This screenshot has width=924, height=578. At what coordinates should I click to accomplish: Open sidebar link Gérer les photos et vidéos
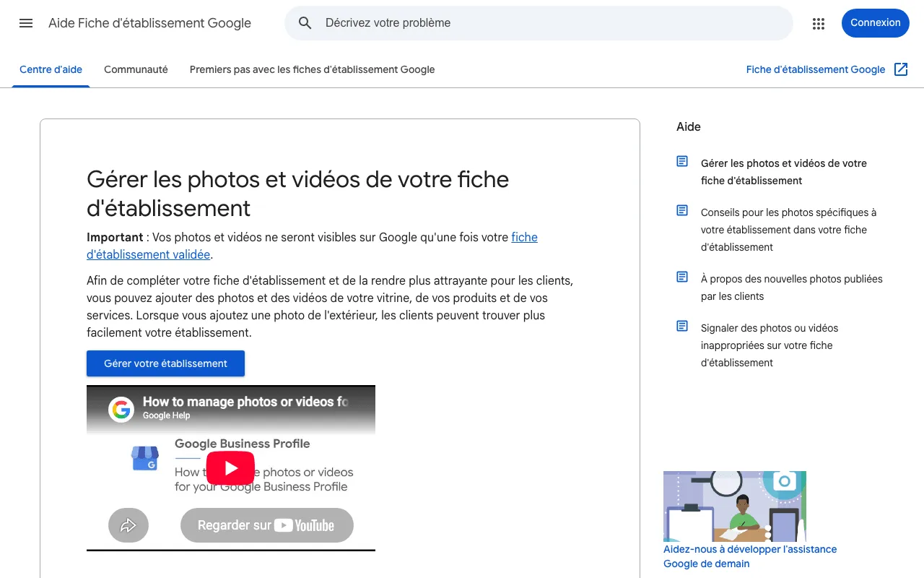coord(784,172)
